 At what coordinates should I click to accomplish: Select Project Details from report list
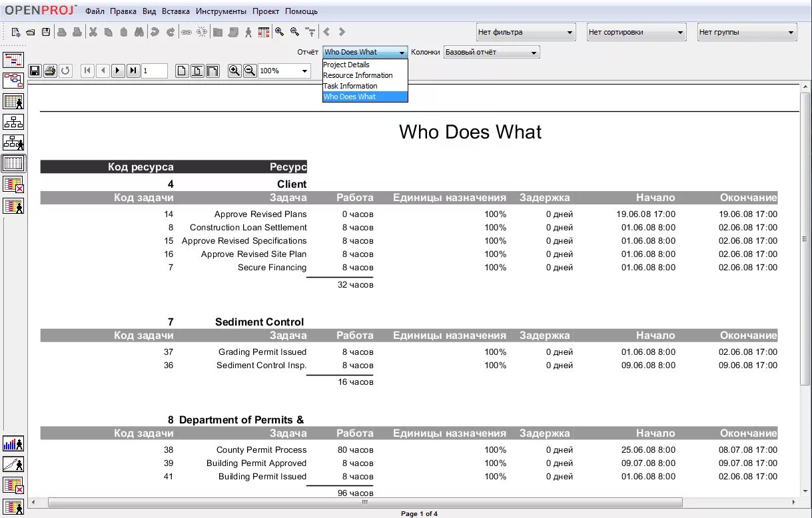click(x=365, y=65)
